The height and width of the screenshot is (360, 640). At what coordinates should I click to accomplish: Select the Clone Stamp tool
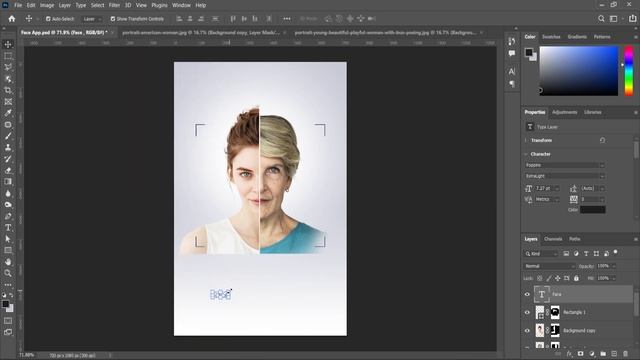pyautogui.click(x=8, y=147)
